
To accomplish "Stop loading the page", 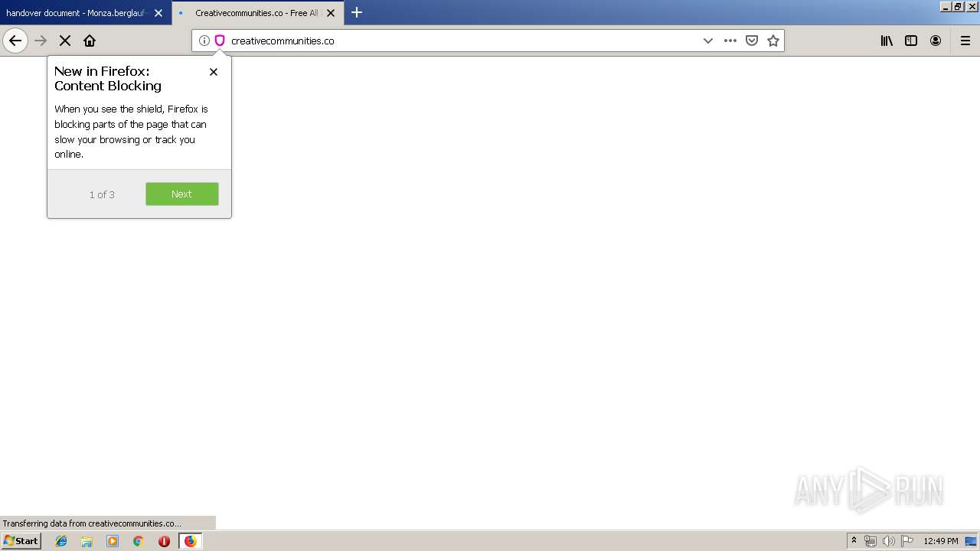I will pos(65,41).
